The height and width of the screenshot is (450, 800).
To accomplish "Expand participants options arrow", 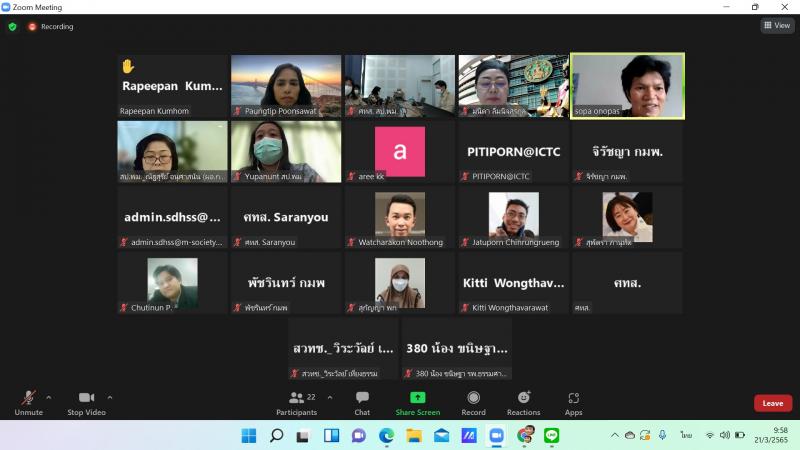I will click(x=330, y=397).
